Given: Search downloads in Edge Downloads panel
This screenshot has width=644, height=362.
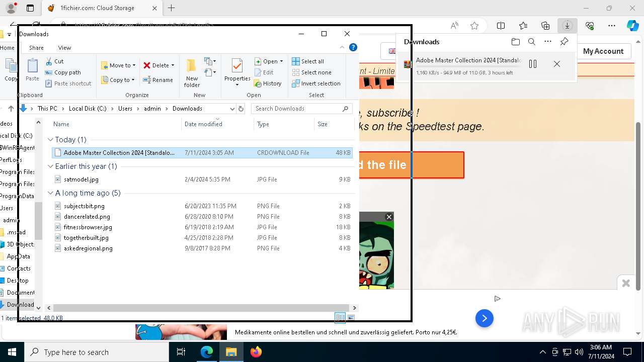Looking at the screenshot, I should 532,42.
